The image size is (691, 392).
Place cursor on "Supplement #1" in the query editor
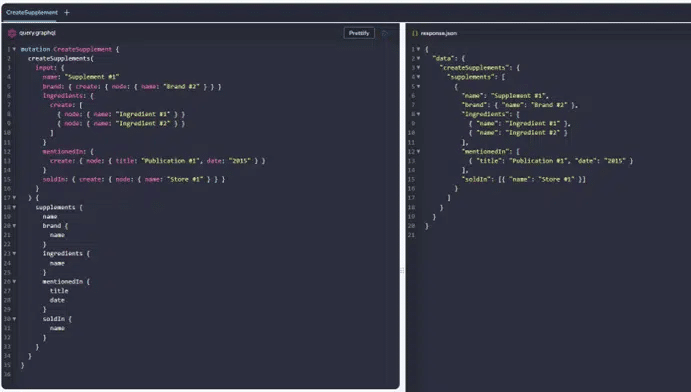[x=92, y=77]
